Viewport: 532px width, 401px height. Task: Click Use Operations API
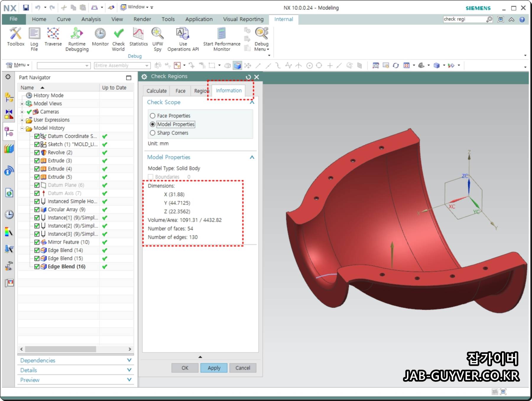(183, 39)
